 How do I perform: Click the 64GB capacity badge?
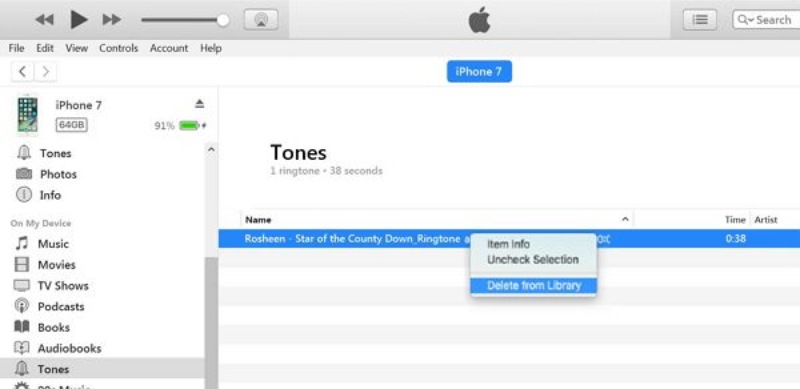point(71,125)
